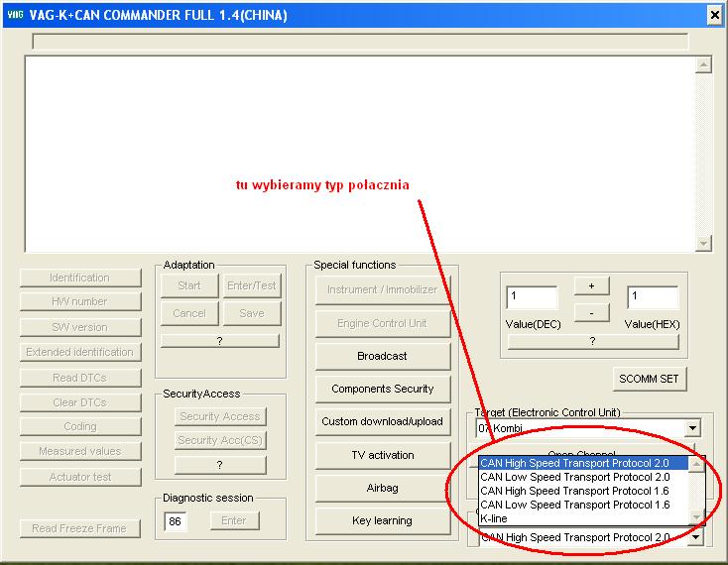The width and height of the screenshot is (728, 565).
Task: Click the Diagnostic session number field
Action: click(x=176, y=520)
